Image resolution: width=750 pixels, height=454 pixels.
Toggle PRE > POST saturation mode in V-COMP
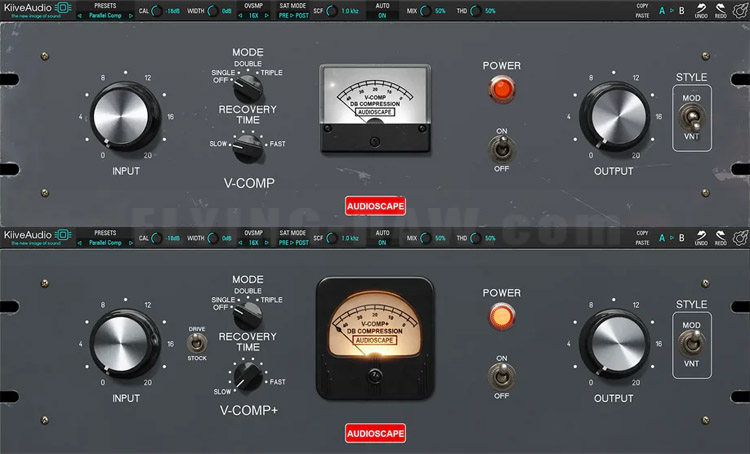[294, 16]
